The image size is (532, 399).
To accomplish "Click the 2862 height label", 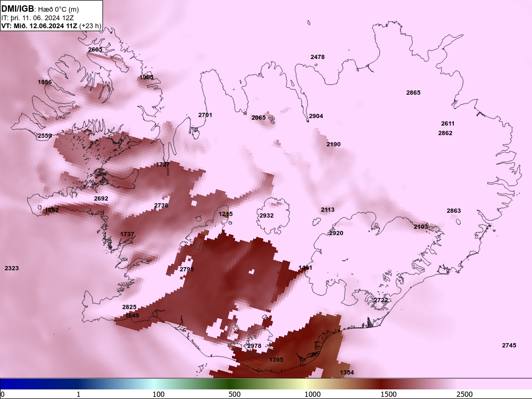I will (x=445, y=133).
